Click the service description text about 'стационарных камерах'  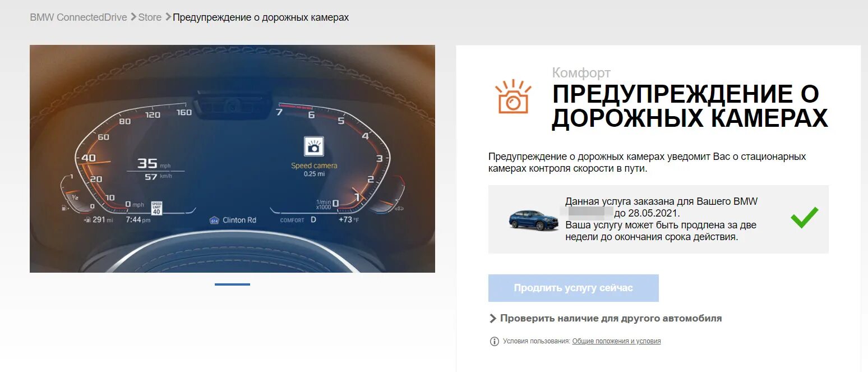(647, 162)
